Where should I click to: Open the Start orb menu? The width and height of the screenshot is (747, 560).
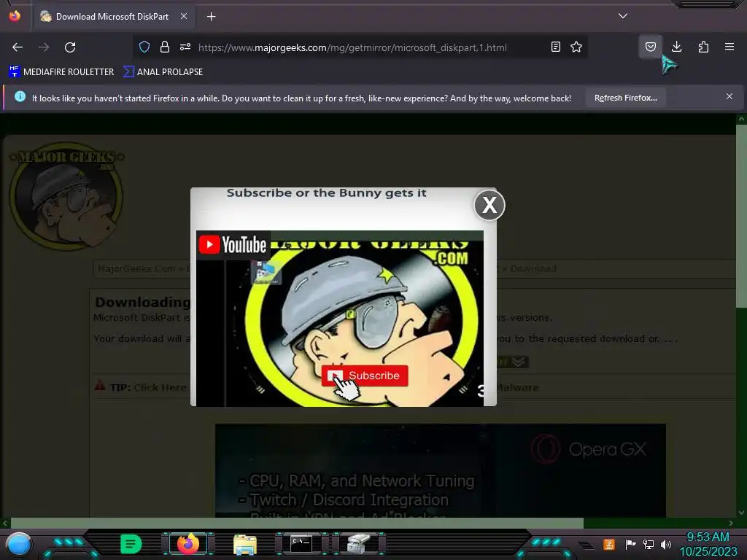click(x=19, y=544)
